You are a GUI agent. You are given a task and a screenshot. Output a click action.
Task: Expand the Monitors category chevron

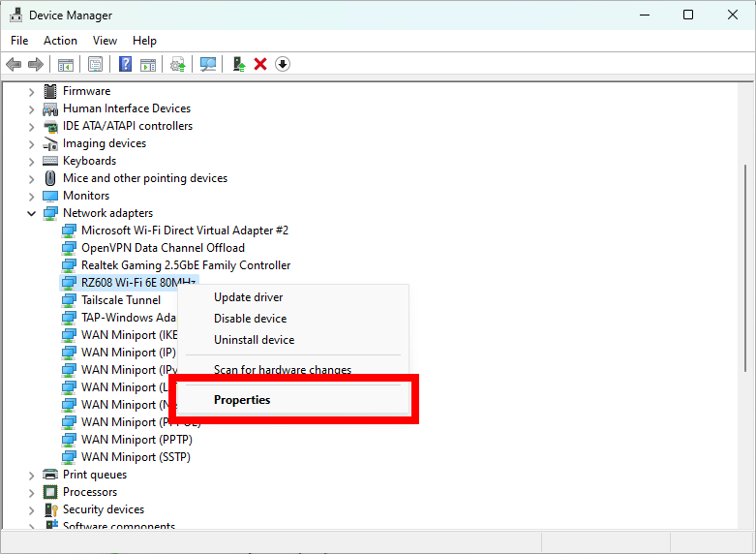(x=31, y=196)
